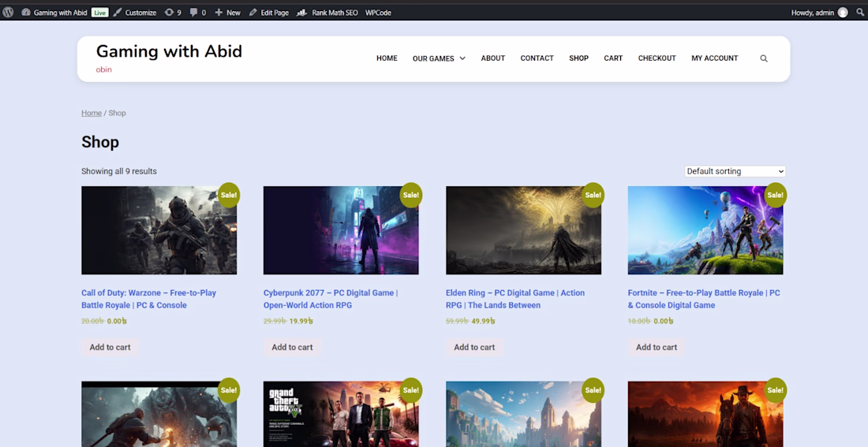Open the Contact page
This screenshot has height=447, width=868.
tap(537, 58)
